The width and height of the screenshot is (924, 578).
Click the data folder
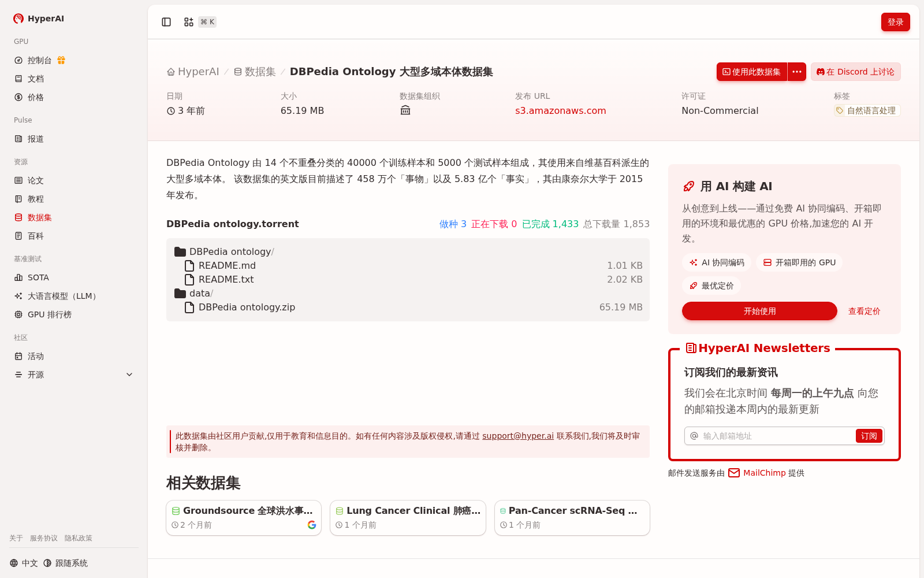coord(193,293)
